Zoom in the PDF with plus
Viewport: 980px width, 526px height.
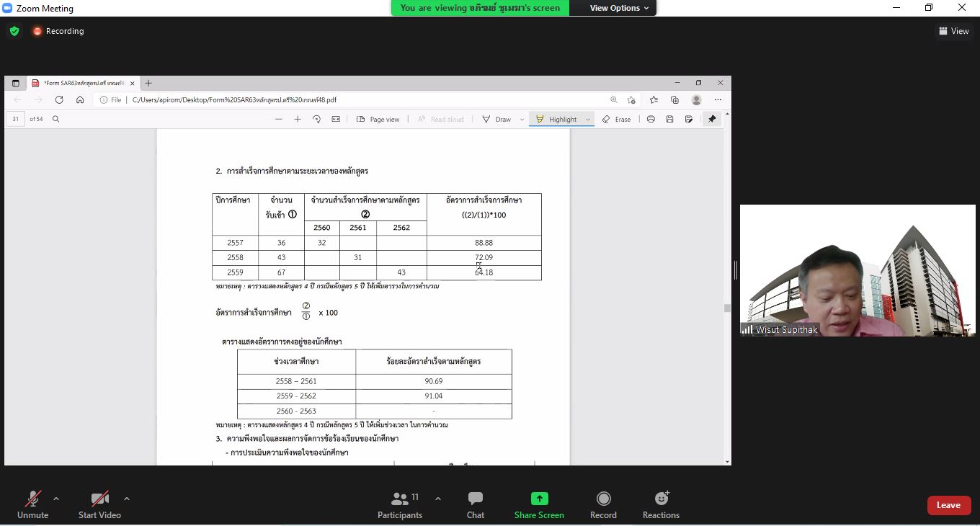point(298,119)
